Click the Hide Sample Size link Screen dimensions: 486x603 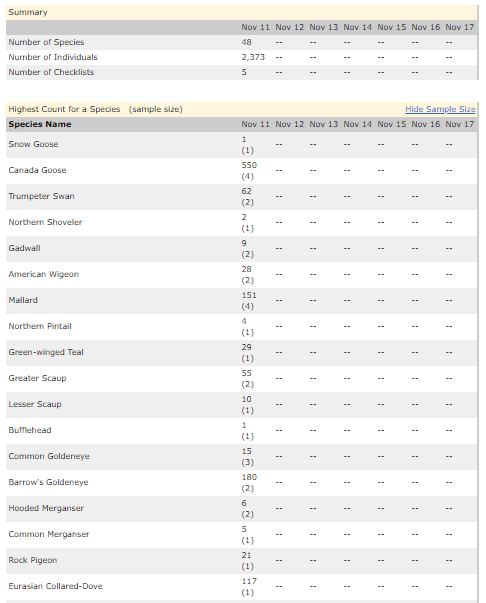440,109
